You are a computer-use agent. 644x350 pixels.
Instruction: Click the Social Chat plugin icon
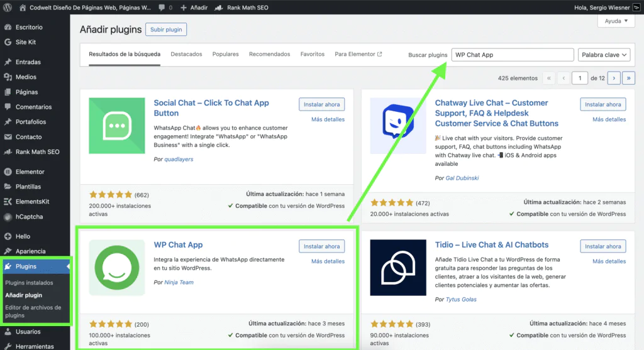117,126
